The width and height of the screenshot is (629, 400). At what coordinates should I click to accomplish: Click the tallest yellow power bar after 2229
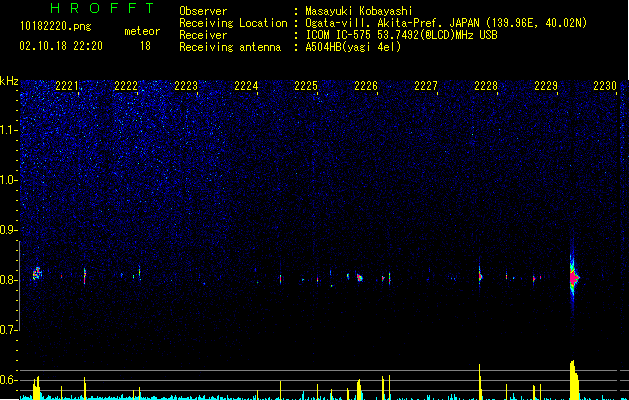pos(574,380)
